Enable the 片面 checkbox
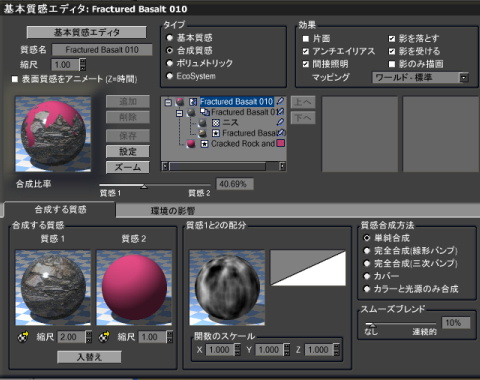 (x=306, y=39)
